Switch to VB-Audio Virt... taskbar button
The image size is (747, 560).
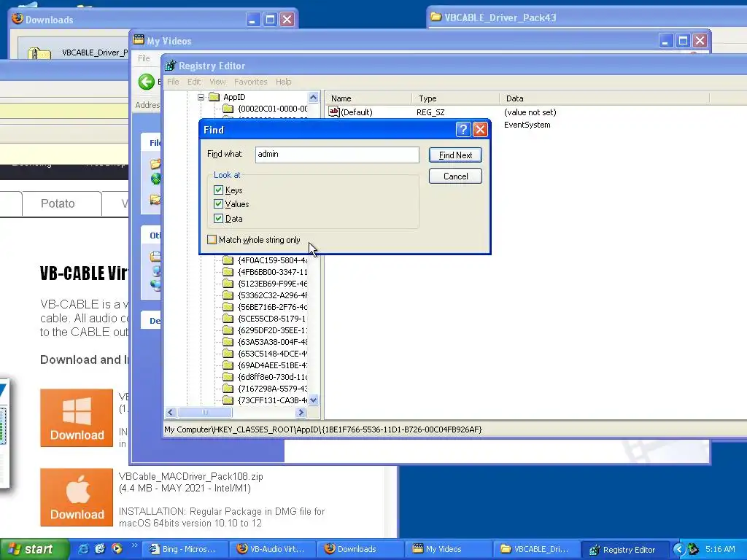tap(273, 549)
